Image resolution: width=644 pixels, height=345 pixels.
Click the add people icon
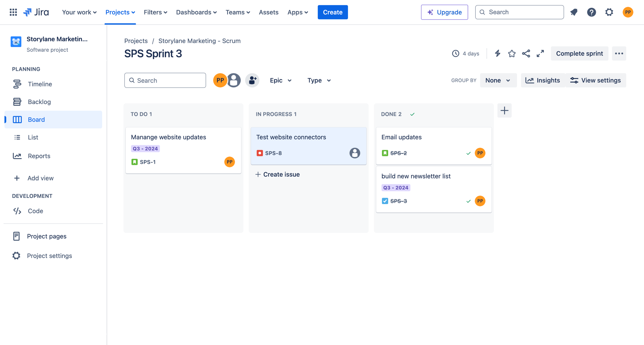[x=252, y=80]
